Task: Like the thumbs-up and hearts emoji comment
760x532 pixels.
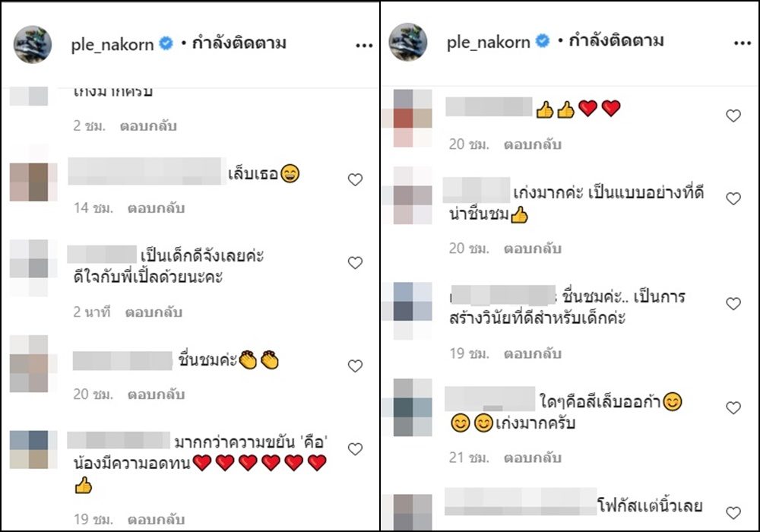Action: [x=733, y=116]
